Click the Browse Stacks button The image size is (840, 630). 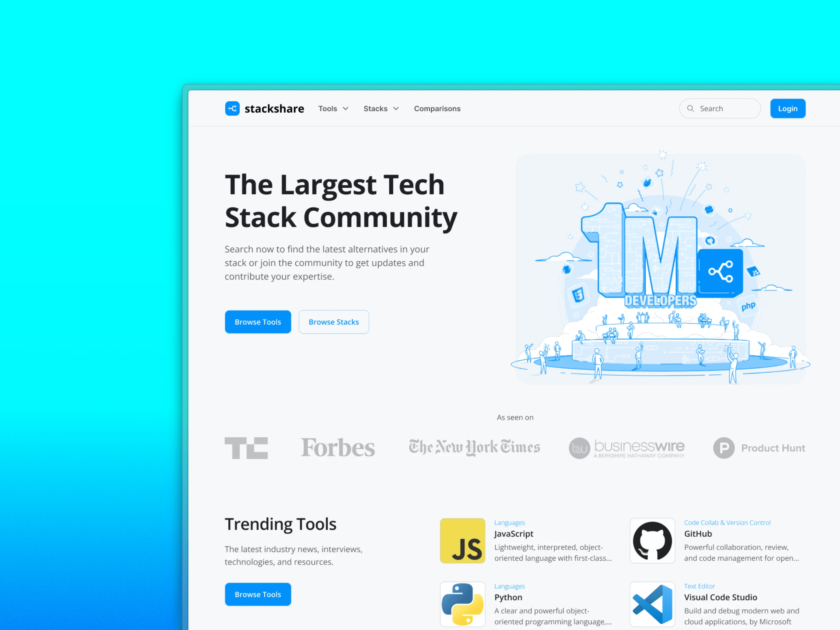334,322
